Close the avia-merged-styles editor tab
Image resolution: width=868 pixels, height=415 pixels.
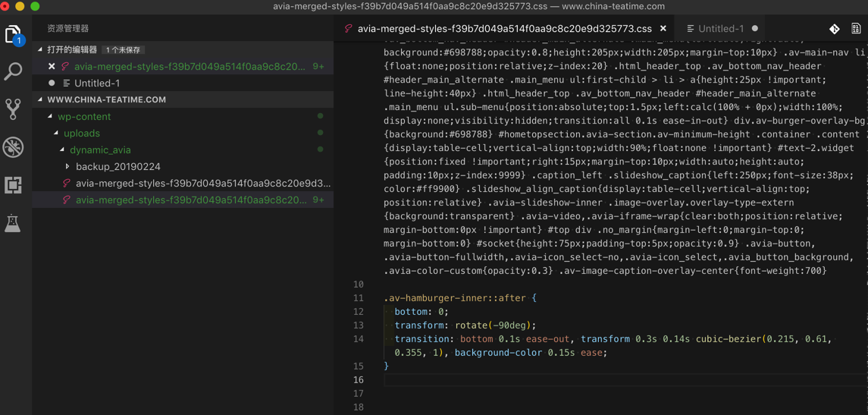click(x=663, y=28)
